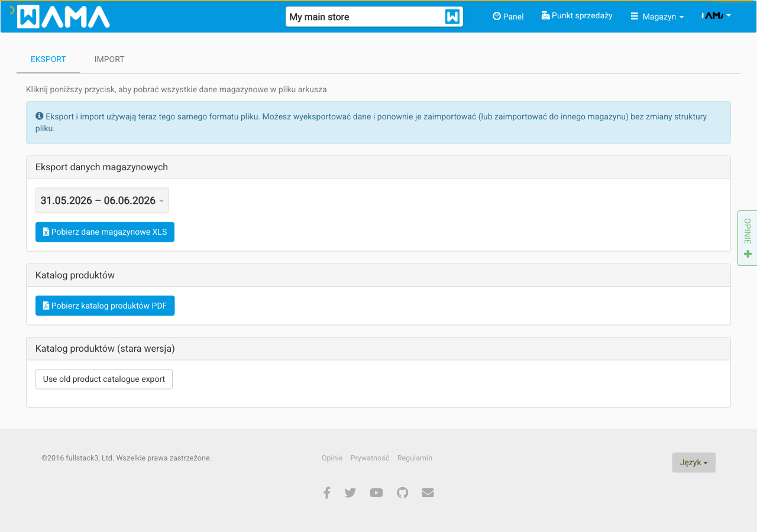Switch to the IMPORT tab
The width and height of the screenshot is (757, 532).
click(109, 59)
